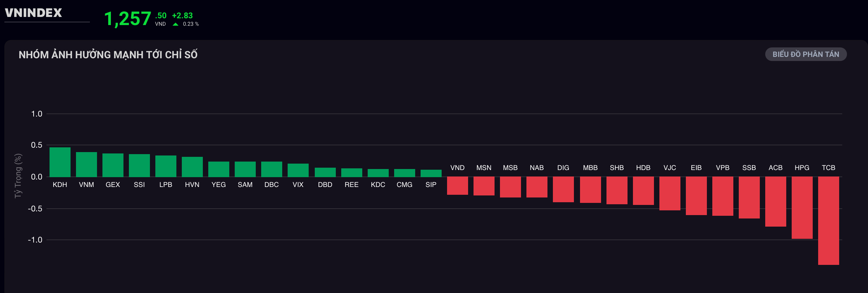Click the DIG ticker label

(563, 168)
